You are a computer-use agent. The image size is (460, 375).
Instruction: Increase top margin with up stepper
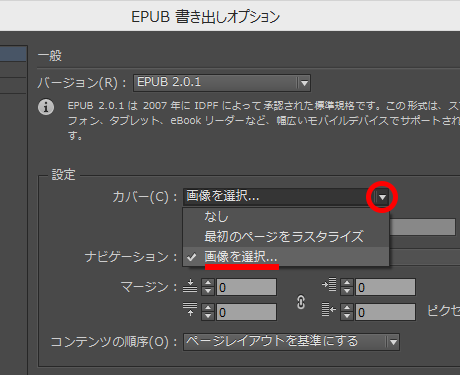(x=208, y=283)
